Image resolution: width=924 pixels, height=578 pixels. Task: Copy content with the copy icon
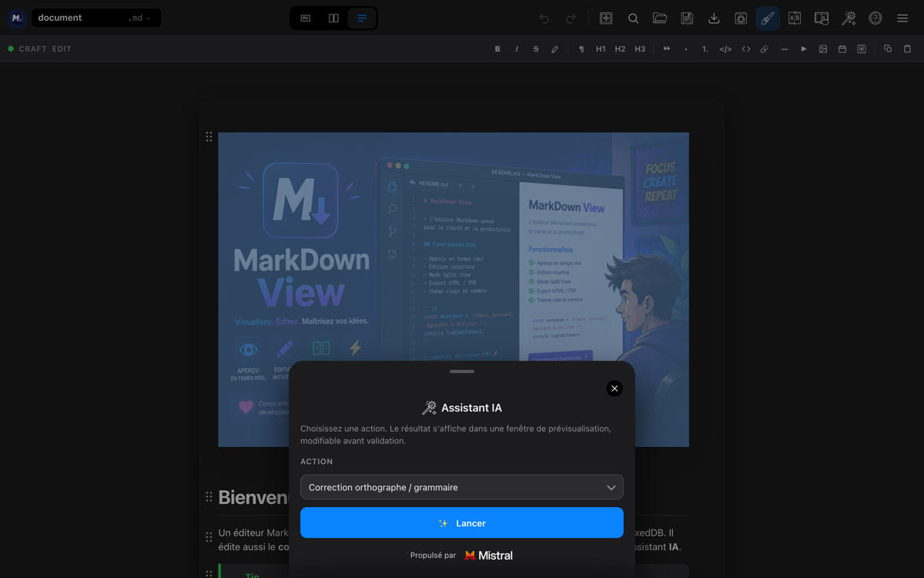point(888,49)
